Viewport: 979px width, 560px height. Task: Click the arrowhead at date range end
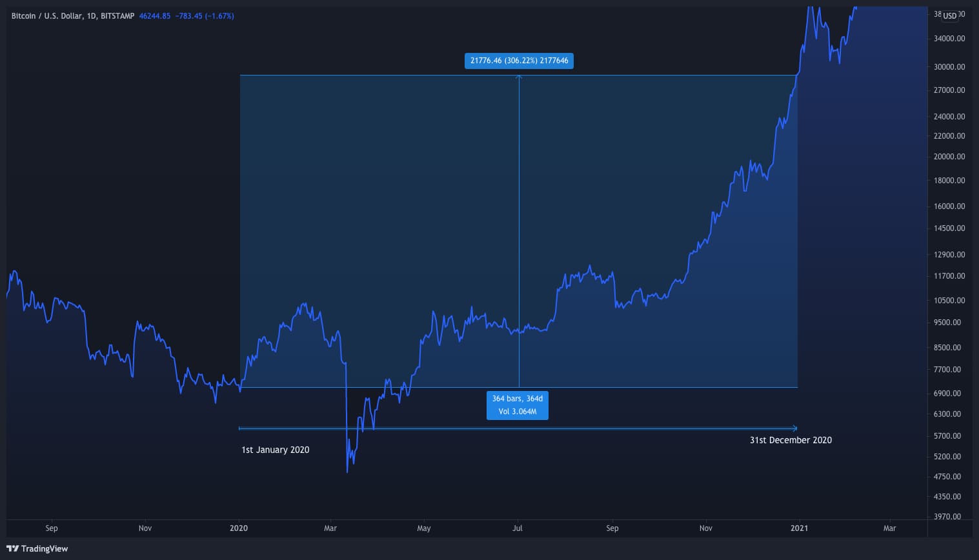pyautogui.click(x=795, y=428)
